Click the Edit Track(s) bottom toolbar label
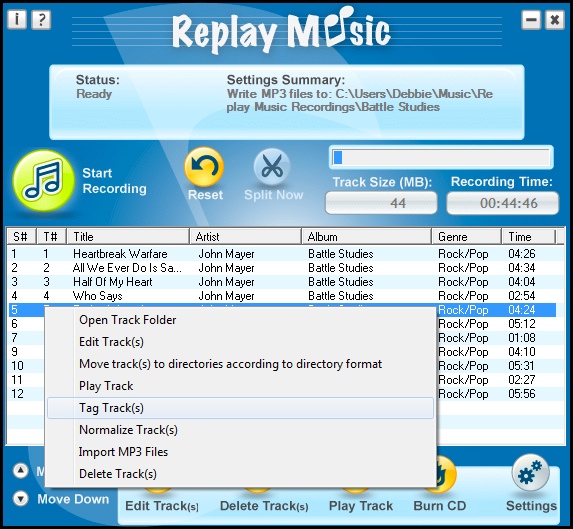This screenshot has height=529, width=573. click(162, 506)
